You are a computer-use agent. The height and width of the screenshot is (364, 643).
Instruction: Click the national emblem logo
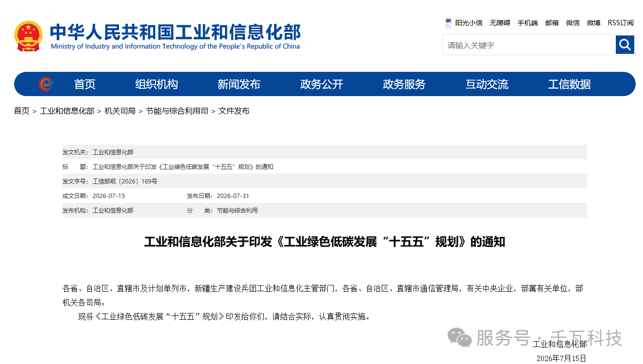[29, 36]
